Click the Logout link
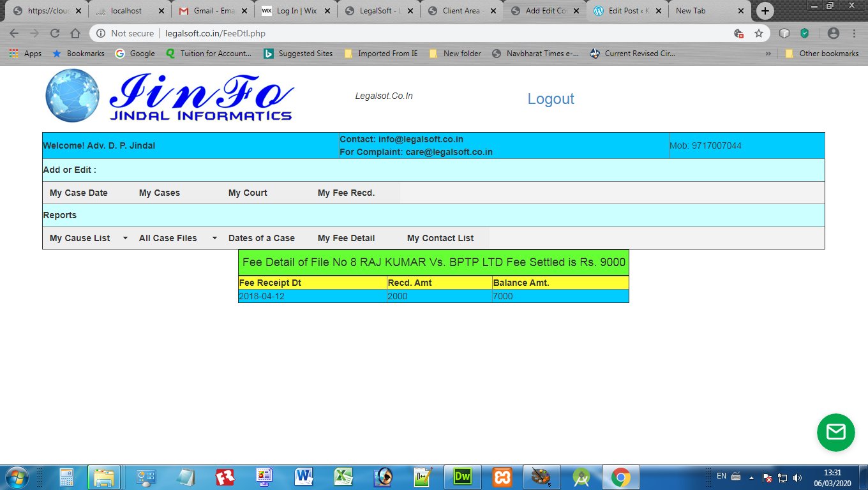Viewport: 868px width, 490px height. coord(550,99)
